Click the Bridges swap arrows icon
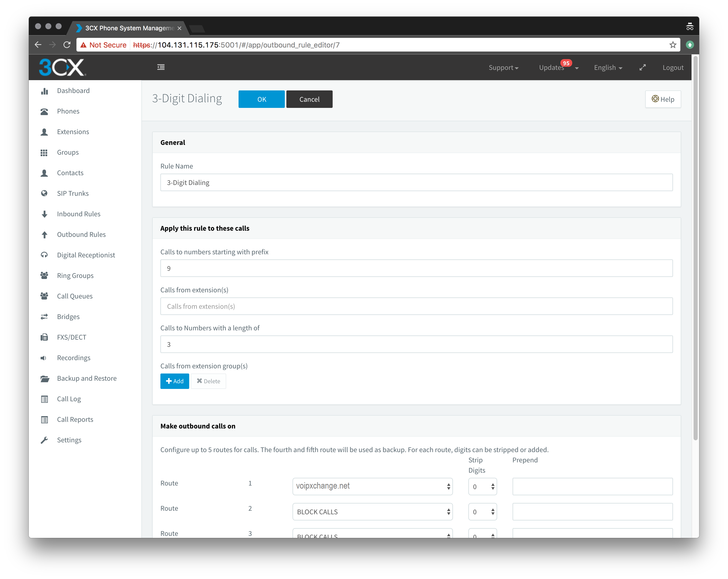 coord(44,317)
